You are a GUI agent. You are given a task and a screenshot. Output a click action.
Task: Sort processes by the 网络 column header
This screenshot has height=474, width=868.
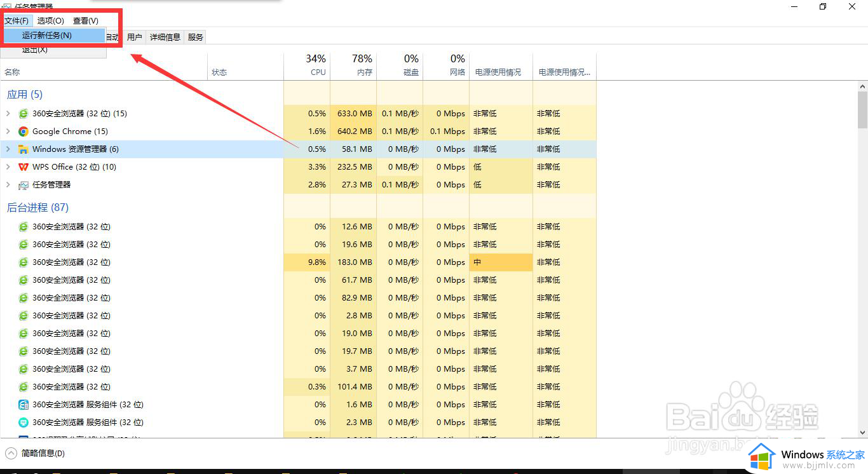(446, 67)
